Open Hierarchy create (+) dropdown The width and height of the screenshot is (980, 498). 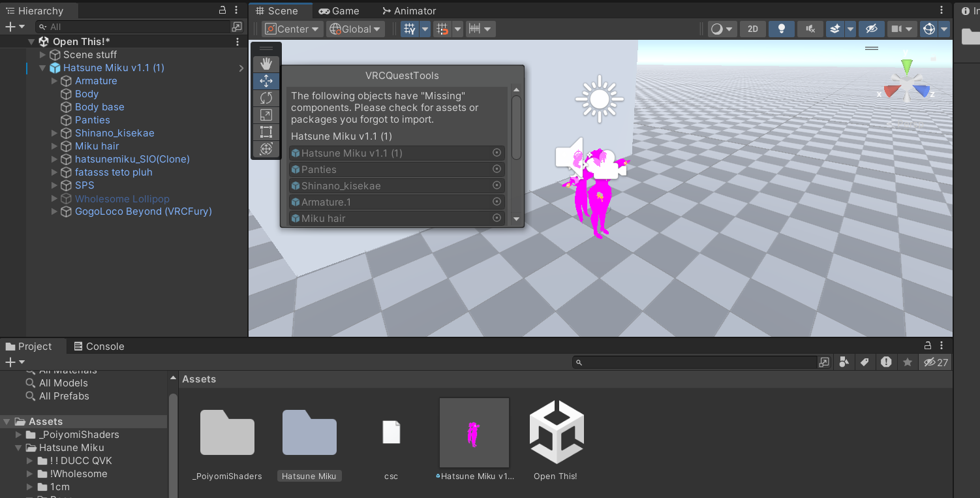[x=14, y=27]
